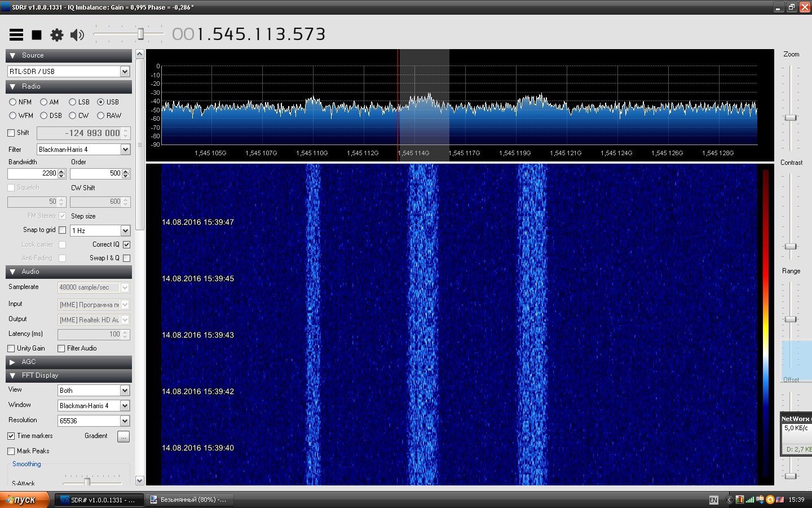Open the Step size 1 Hz dropdown

click(x=100, y=231)
